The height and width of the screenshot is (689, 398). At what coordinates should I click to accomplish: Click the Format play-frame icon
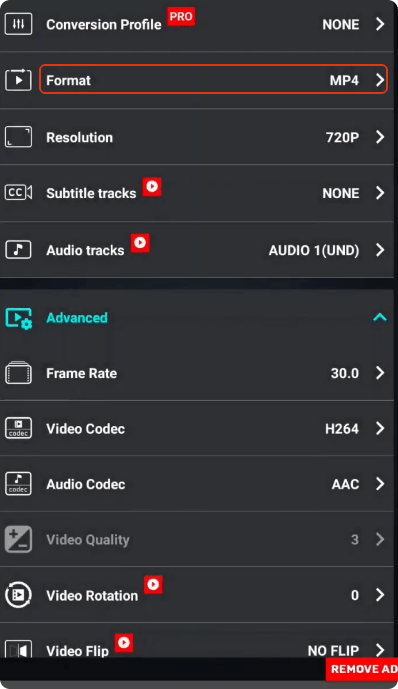(18, 80)
